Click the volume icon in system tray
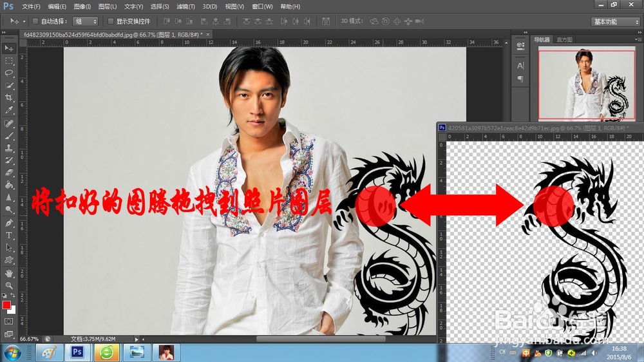The width and height of the screenshot is (644, 362). (x=594, y=353)
